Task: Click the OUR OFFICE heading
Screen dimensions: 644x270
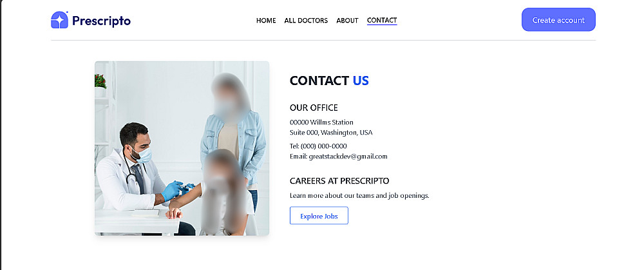Action: pyautogui.click(x=314, y=108)
